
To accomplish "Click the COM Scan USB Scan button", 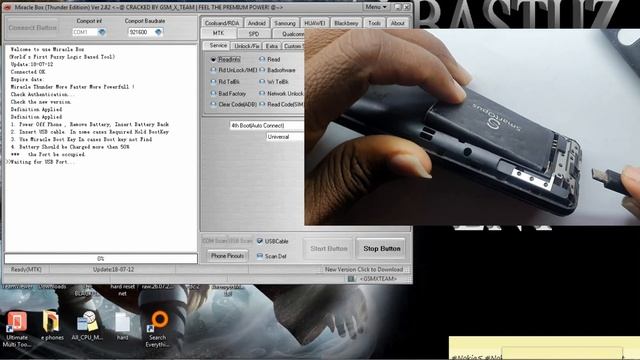I will (227, 241).
